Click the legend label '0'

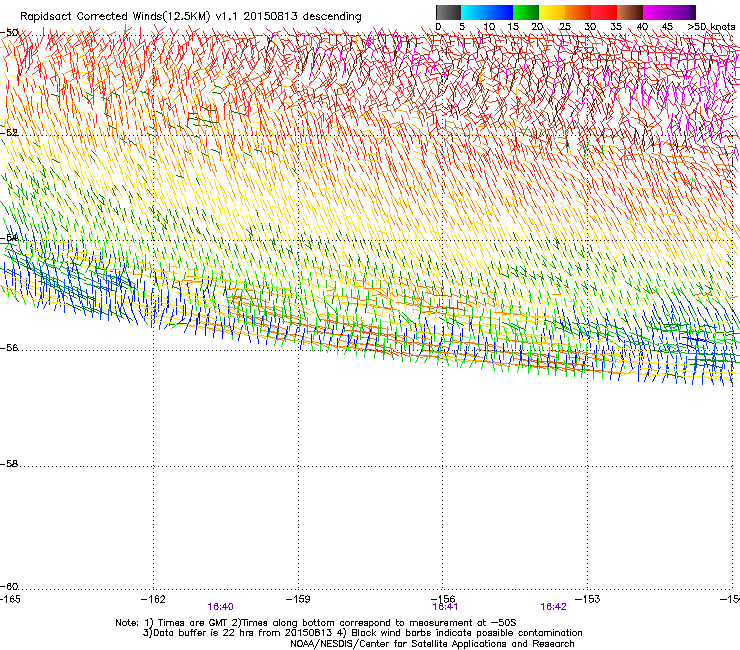point(438,26)
